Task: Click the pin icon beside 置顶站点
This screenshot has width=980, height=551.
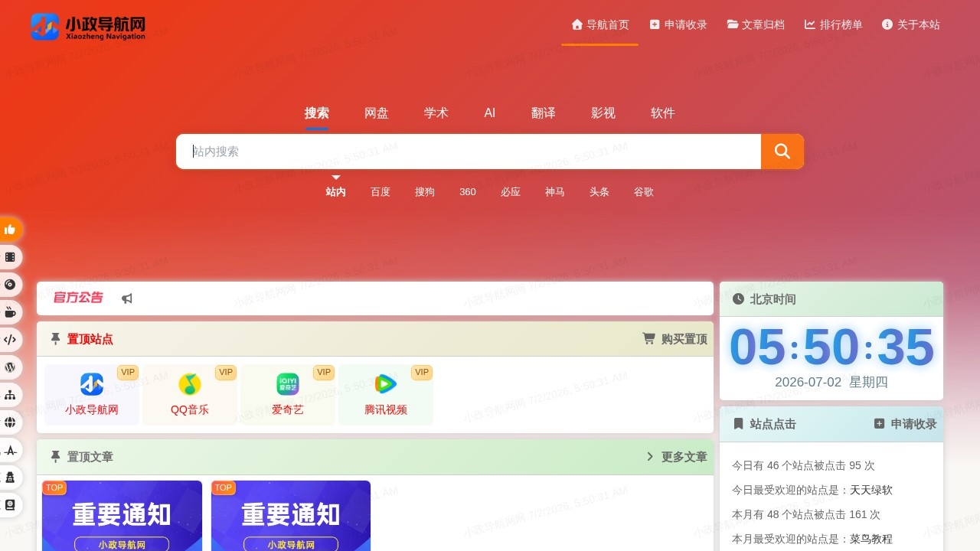Action: (x=55, y=339)
